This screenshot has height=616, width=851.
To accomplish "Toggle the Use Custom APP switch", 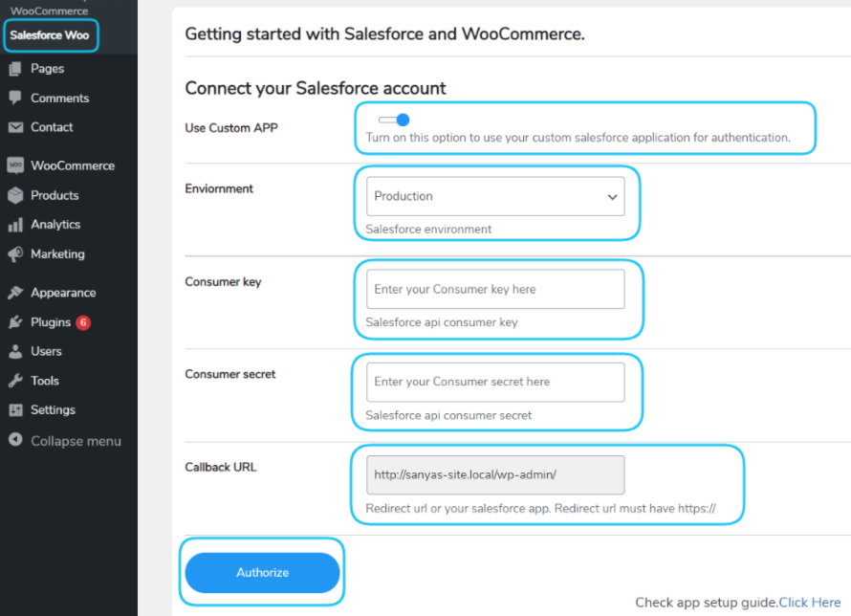I will 394,120.
